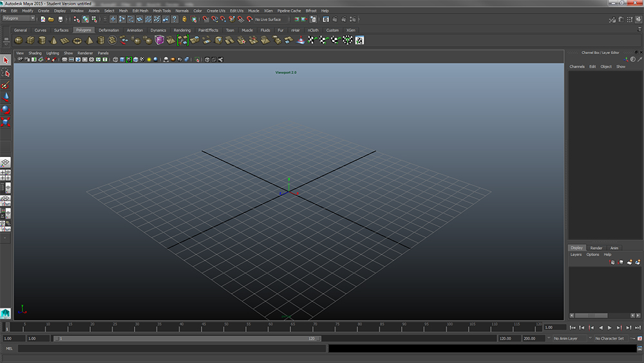The image size is (644, 363).
Task: Switch to the Rendering shelf tab
Action: tap(182, 30)
